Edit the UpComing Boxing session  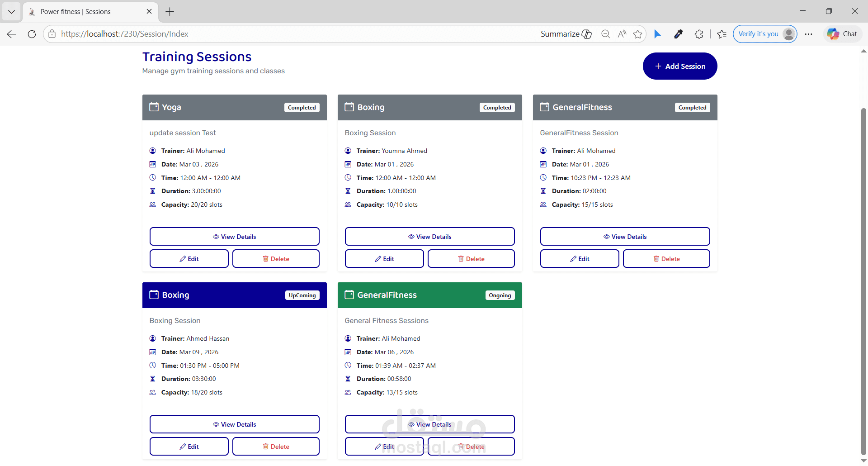tap(189, 447)
